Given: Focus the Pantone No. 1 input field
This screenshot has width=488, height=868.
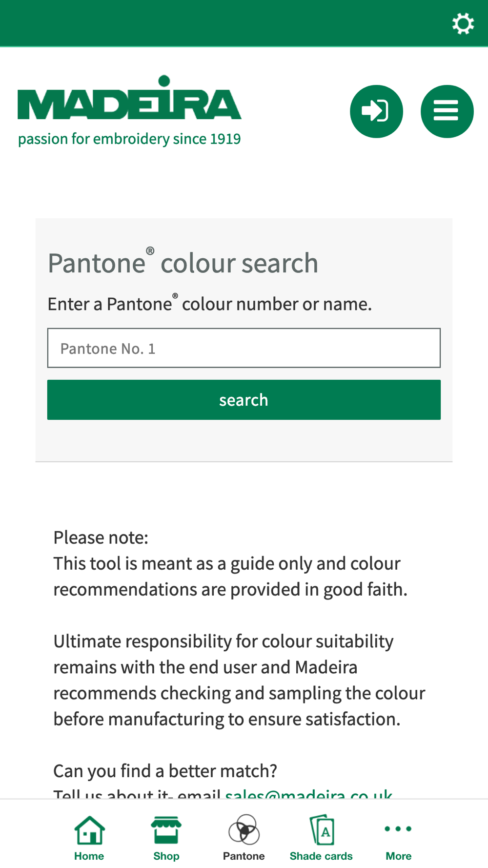Looking at the screenshot, I should click(244, 348).
